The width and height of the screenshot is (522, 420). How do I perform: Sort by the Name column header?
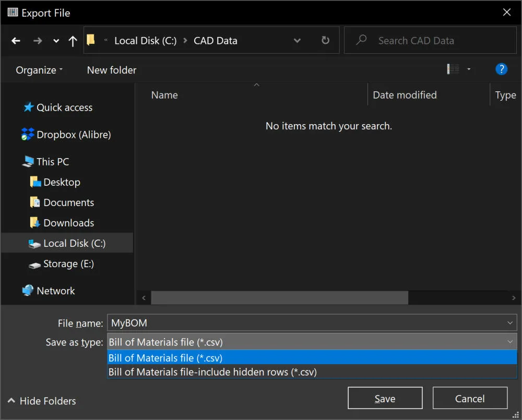pos(164,95)
